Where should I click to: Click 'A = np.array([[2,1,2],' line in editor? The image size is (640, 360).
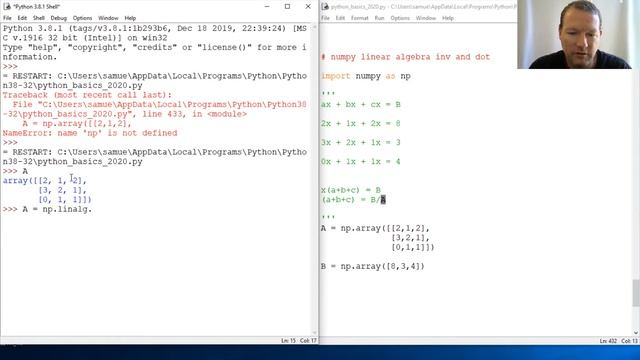pos(375,228)
